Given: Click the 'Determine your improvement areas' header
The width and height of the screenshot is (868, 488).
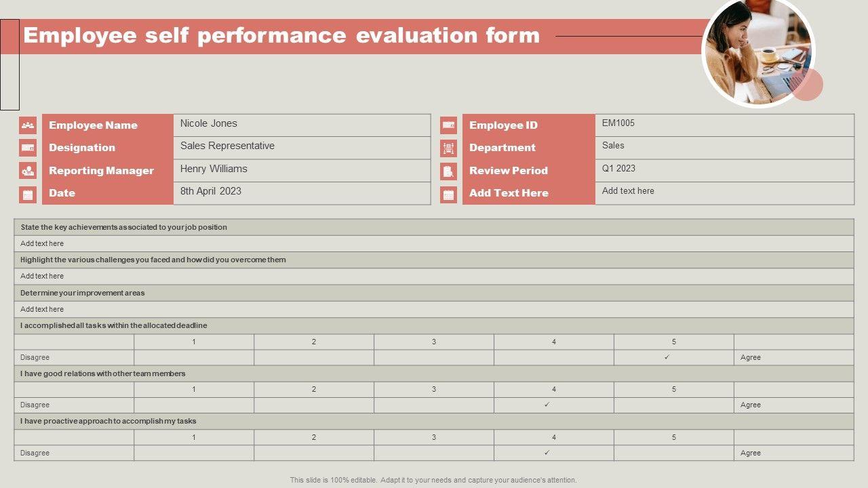Looking at the screenshot, I should 434,293.
